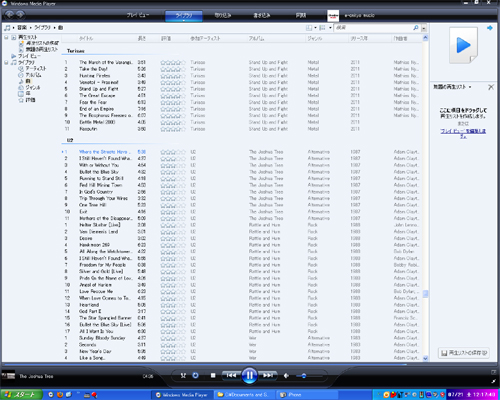This screenshot has width=500, height=400.
Task: Set star rating for The Great Escape
Action: [173, 96]
